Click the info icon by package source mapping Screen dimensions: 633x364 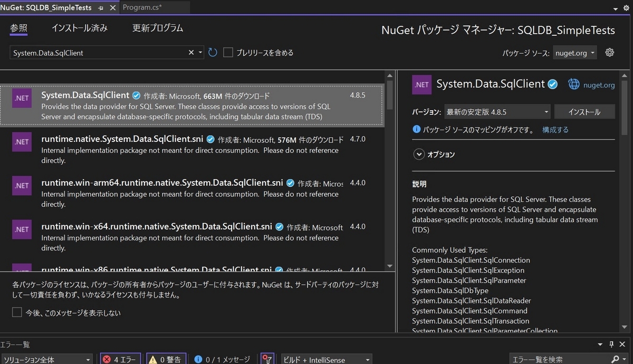(x=417, y=129)
